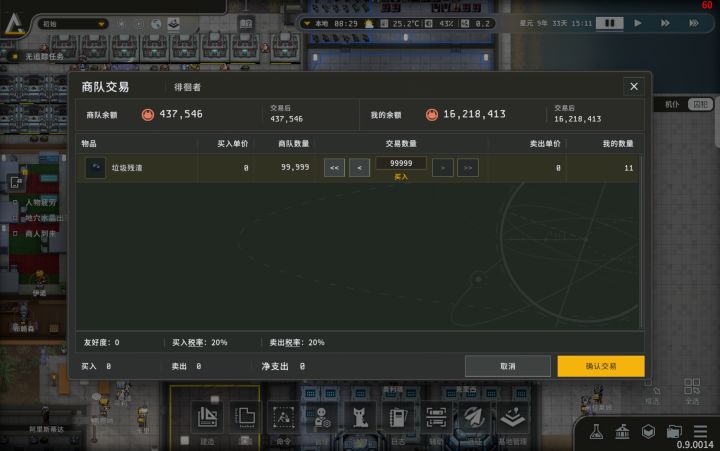
Task: Set game speed to triple fast-forward
Action: tap(693, 23)
